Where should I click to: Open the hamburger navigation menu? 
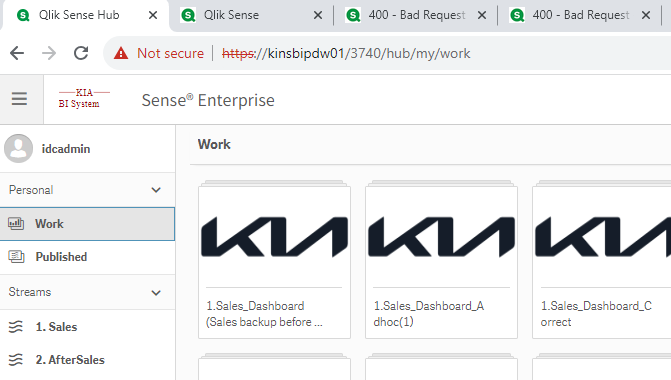pyautogui.click(x=19, y=99)
